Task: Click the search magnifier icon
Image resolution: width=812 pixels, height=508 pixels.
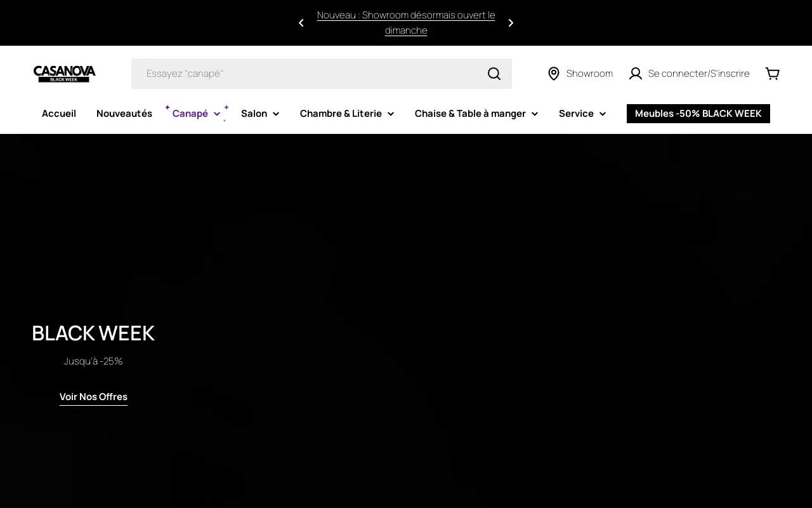Action: (494, 74)
